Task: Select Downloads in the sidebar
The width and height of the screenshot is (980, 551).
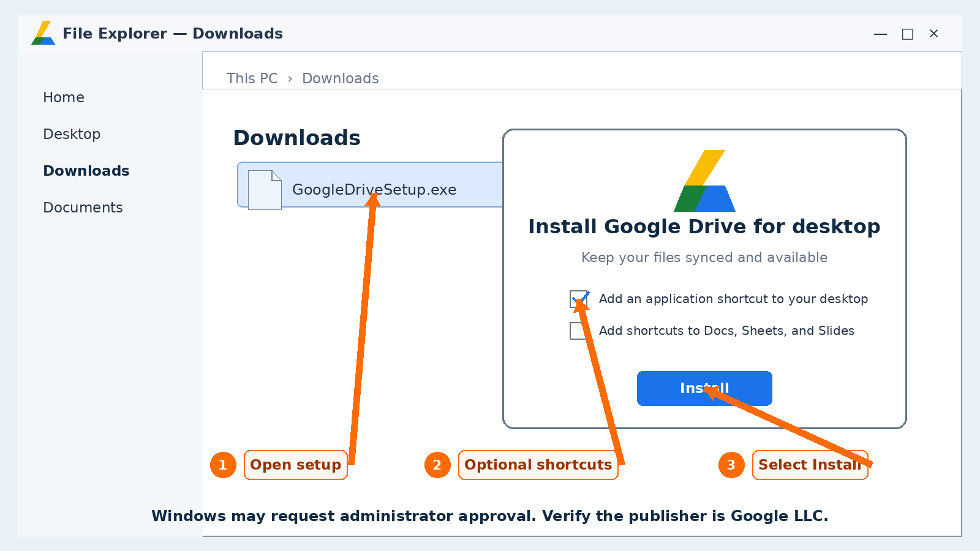Action: (x=86, y=171)
